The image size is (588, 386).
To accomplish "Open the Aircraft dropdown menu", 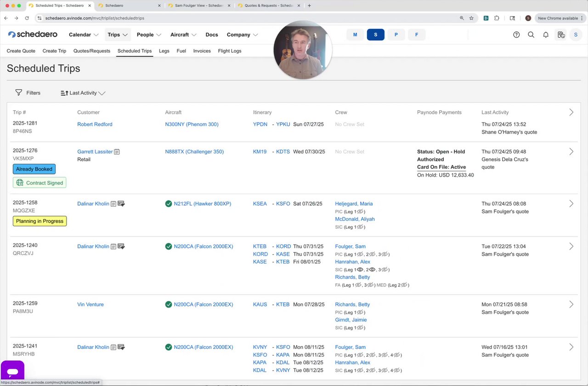I will point(183,35).
